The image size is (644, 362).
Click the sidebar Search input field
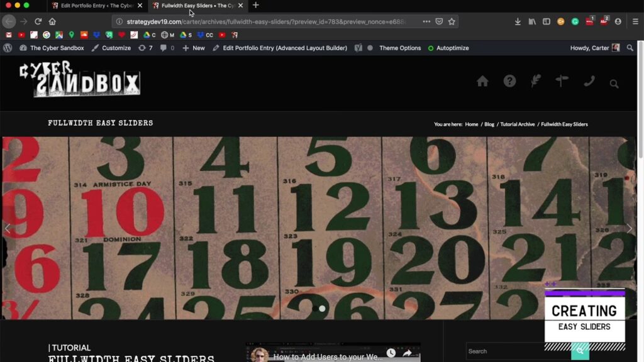517,351
